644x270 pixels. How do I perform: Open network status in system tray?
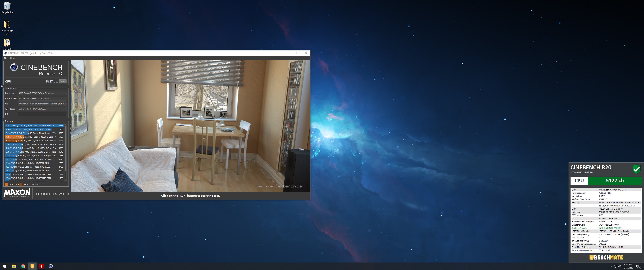(615, 266)
